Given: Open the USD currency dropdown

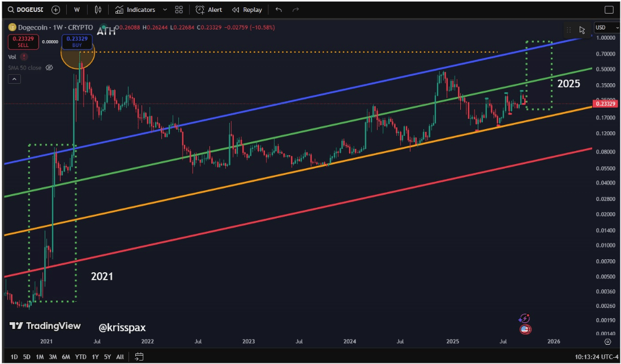Looking at the screenshot, I should pos(606,27).
